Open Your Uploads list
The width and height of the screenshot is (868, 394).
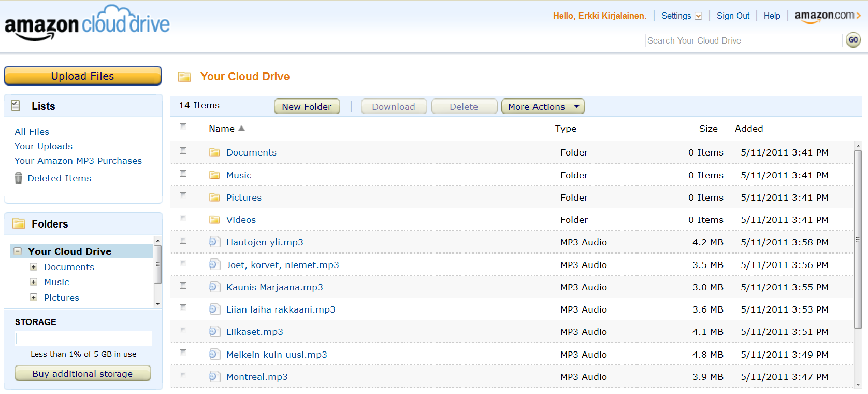pyautogui.click(x=44, y=146)
